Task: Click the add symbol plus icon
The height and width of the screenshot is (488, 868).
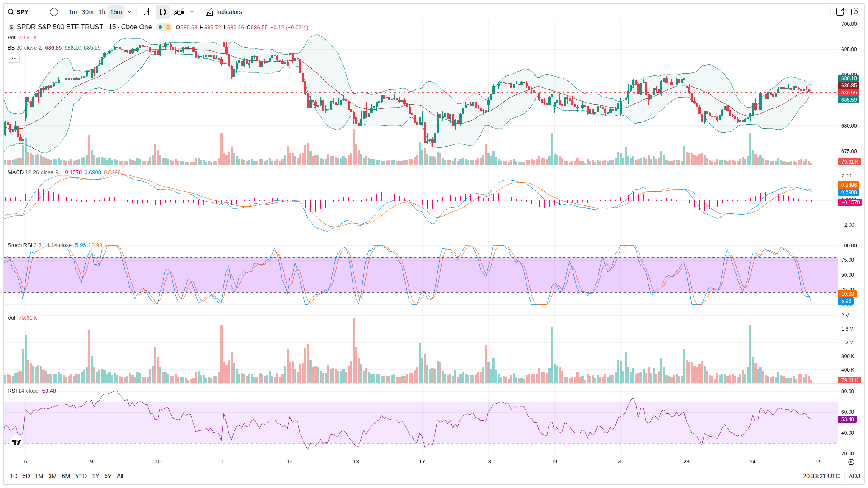Action: [x=54, y=12]
